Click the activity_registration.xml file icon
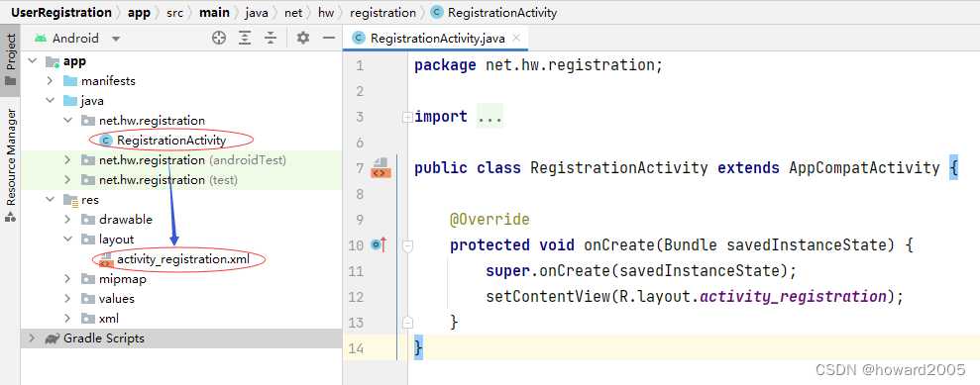This screenshot has height=385, width=980. (x=105, y=259)
